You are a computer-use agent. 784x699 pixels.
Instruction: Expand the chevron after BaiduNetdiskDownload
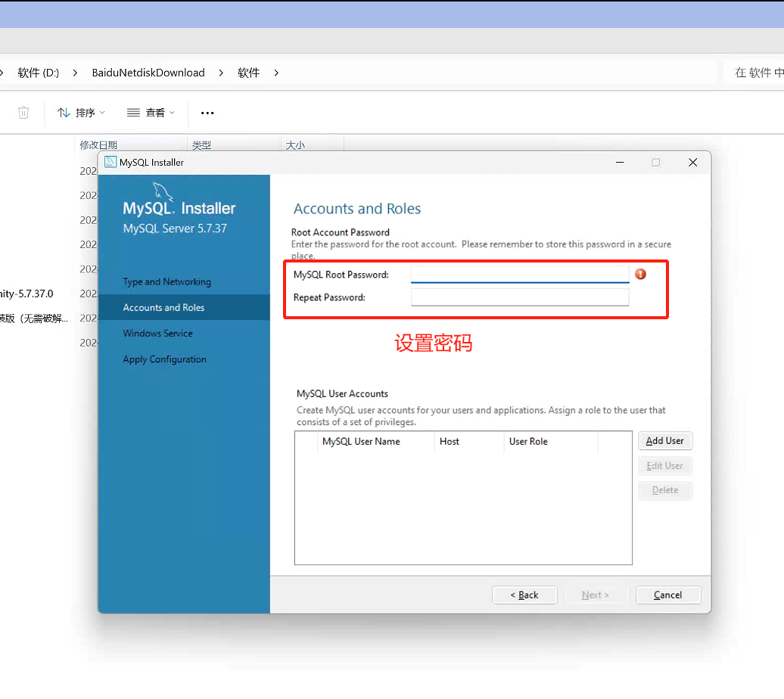[221, 73]
